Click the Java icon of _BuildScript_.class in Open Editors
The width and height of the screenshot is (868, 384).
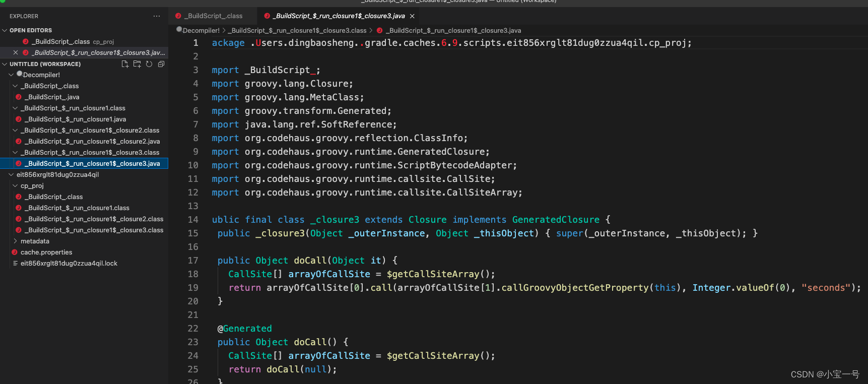26,41
